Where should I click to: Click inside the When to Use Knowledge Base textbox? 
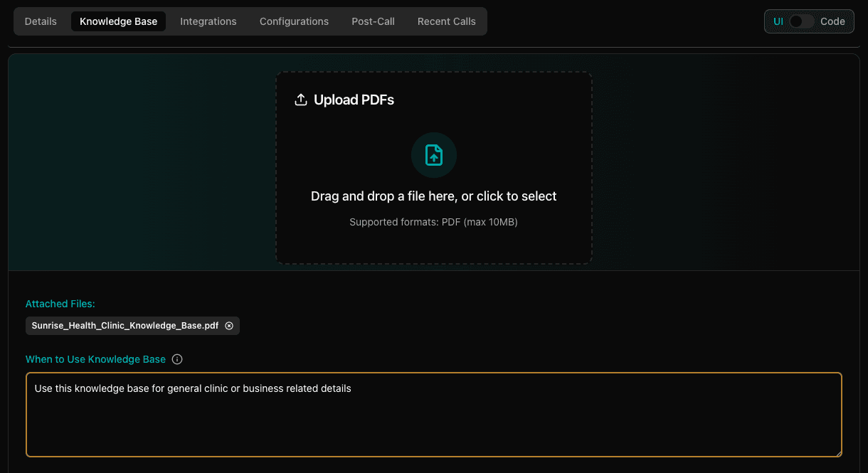coord(434,413)
